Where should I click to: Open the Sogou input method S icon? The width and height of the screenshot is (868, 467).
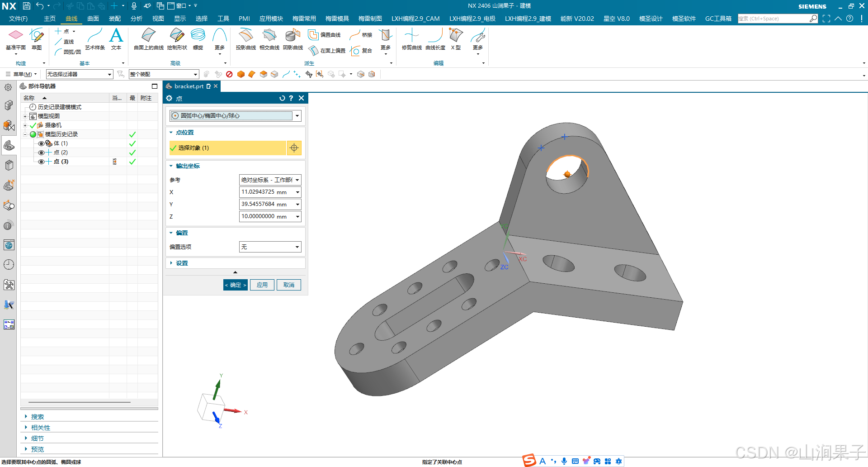[x=529, y=461]
